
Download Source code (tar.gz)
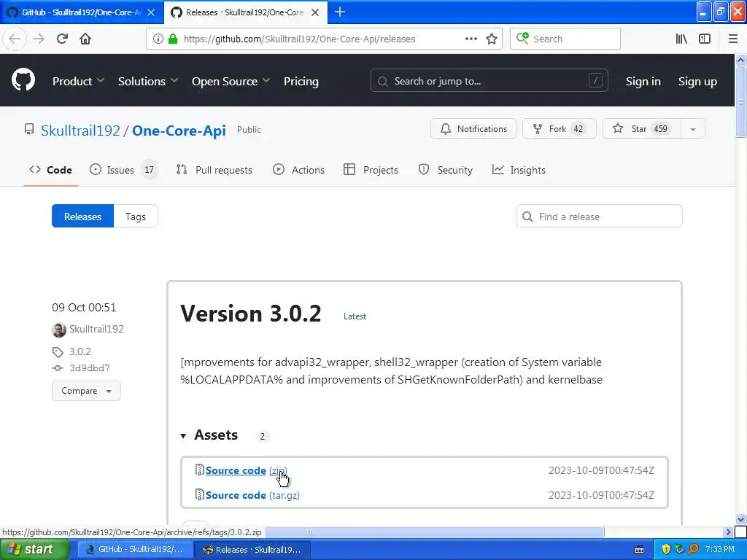[x=252, y=495]
